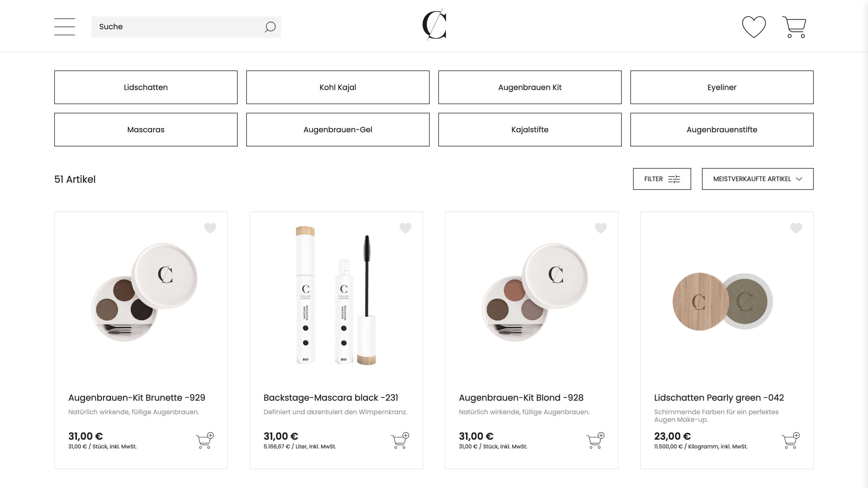Select the Lidschatten category
The height and width of the screenshot is (488, 868).
pos(146,87)
